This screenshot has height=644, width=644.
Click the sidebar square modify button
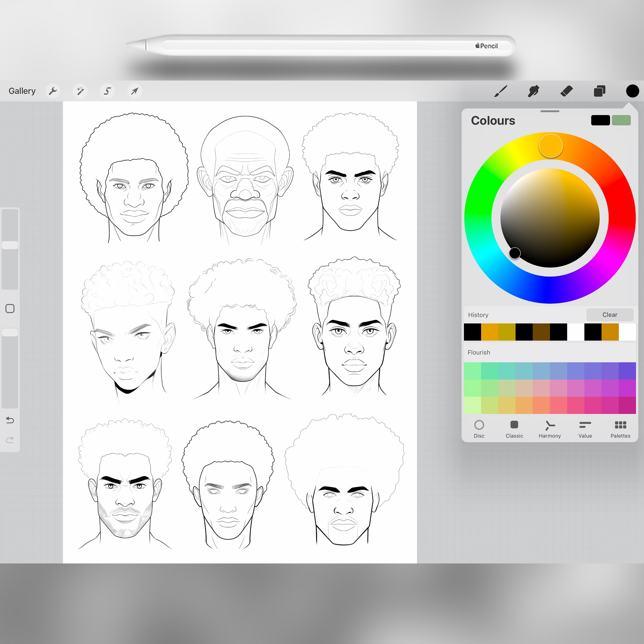[x=10, y=308]
